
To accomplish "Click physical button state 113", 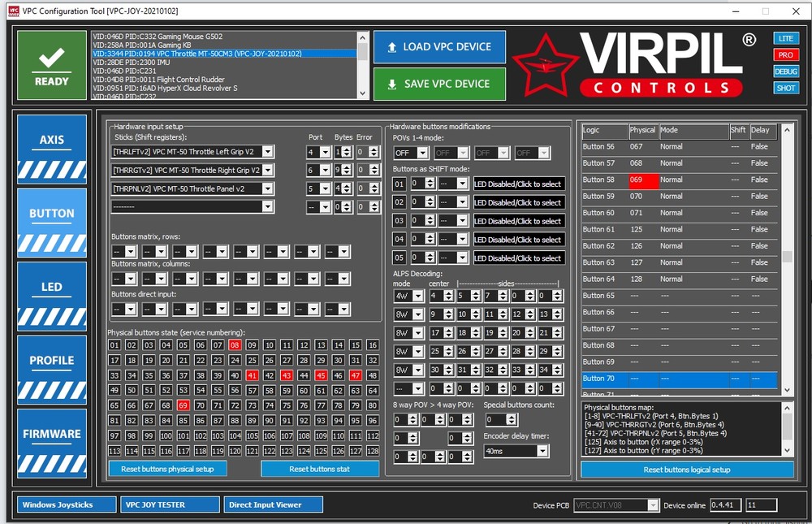I will pyautogui.click(x=114, y=451).
